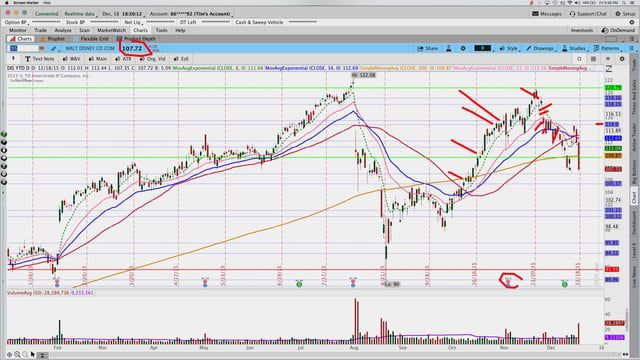The image size is (640, 360).
Task: Open the Level II side tab
Action: (634, 250)
